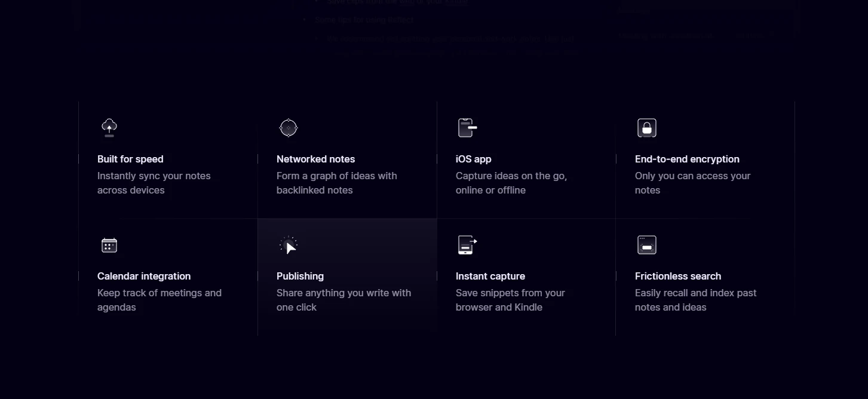The height and width of the screenshot is (399, 868).
Task: Click the Frictionless search bar icon
Action: 647,245
